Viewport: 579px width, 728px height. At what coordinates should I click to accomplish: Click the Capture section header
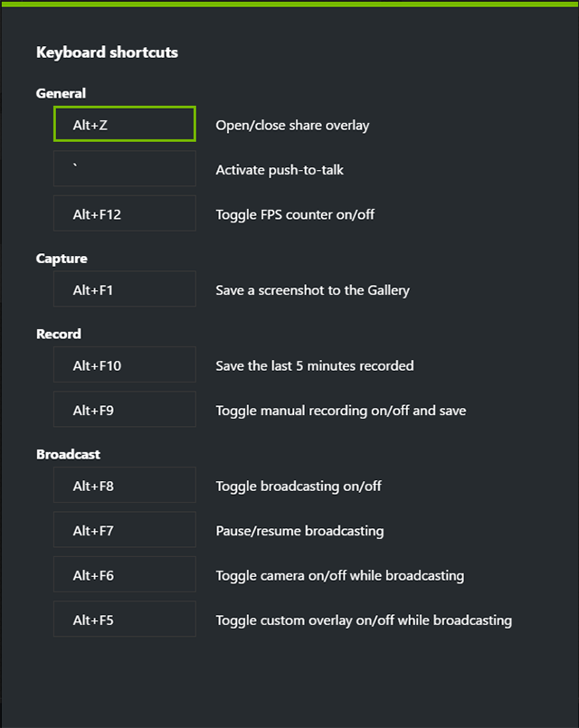(x=58, y=259)
